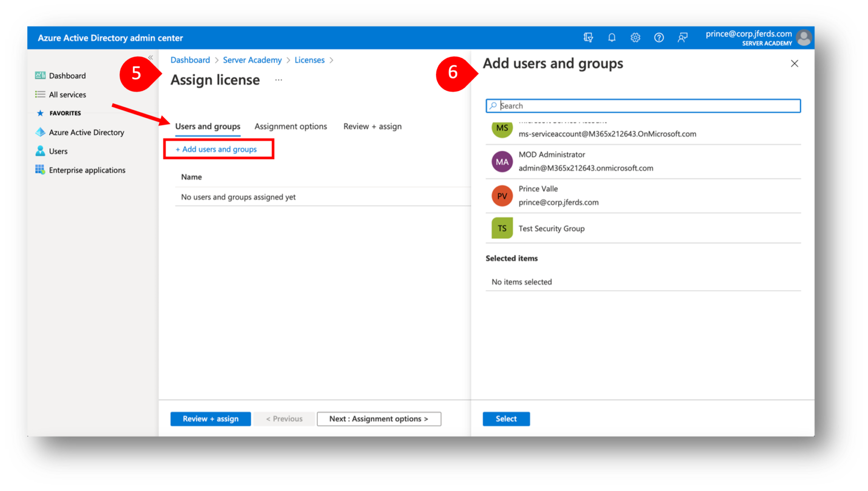Open the Review + assign tab
Viewport: 868px width, 491px height.
click(x=372, y=126)
